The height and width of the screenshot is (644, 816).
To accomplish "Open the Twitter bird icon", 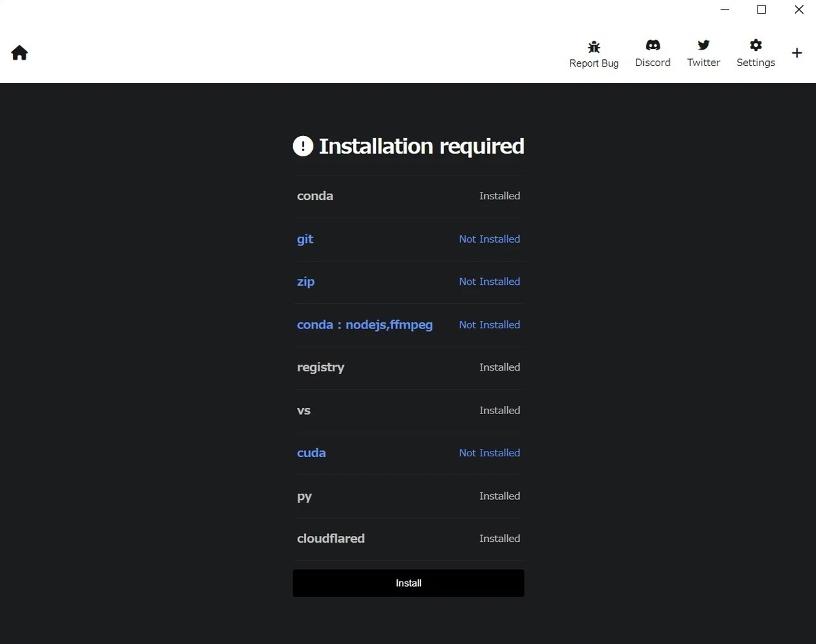I will 703,45.
